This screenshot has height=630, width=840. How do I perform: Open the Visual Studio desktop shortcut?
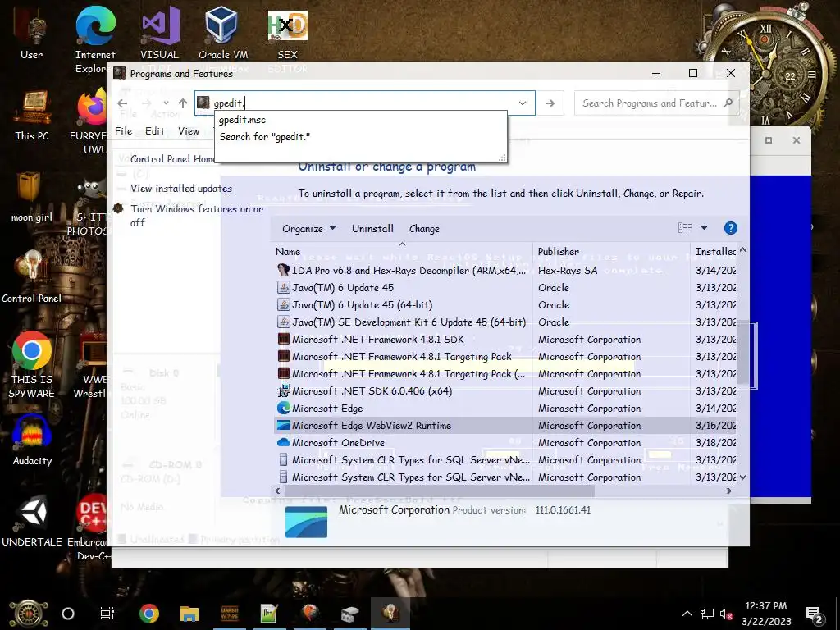[160, 34]
